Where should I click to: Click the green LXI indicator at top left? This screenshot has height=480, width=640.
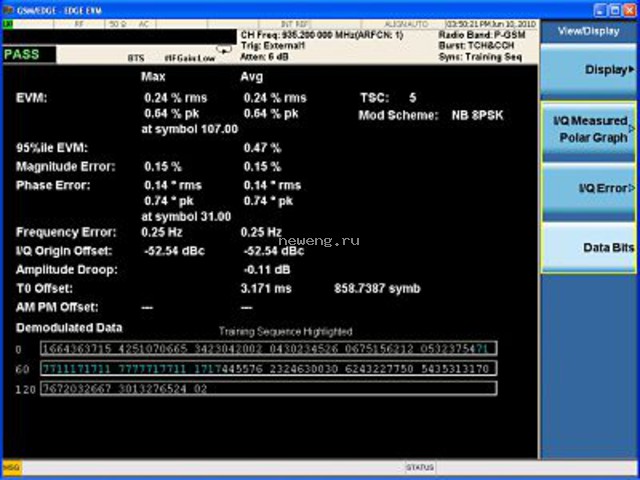(x=8, y=24)
